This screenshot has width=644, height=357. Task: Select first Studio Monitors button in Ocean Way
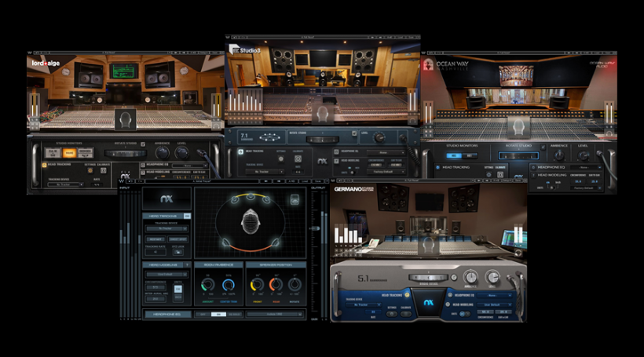454,155
